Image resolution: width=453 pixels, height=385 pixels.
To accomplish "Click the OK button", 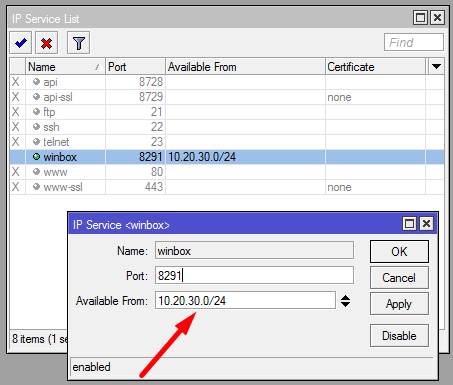I will click(x=399, y=251).
